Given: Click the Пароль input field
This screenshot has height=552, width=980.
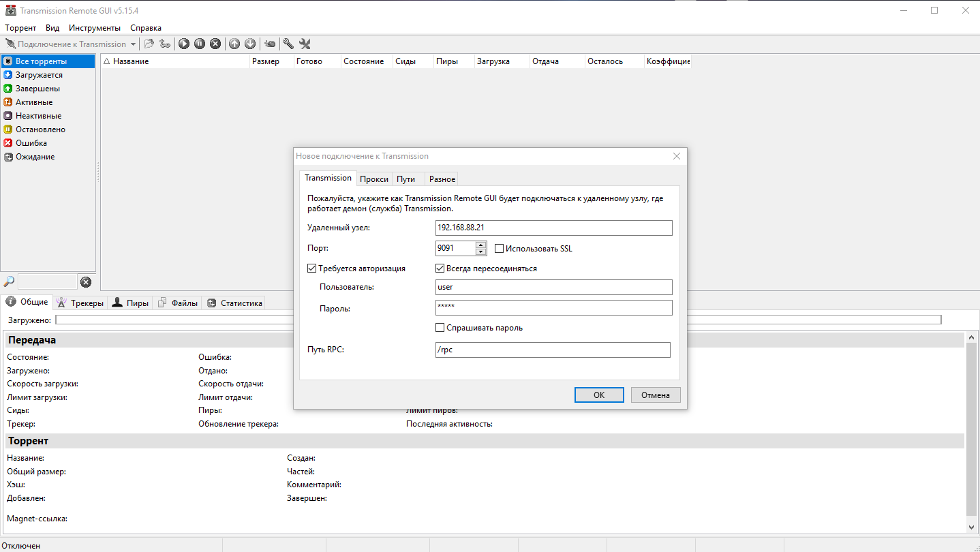Looking at the screenshot, I should pyautogui.click(x=554, y=308).
